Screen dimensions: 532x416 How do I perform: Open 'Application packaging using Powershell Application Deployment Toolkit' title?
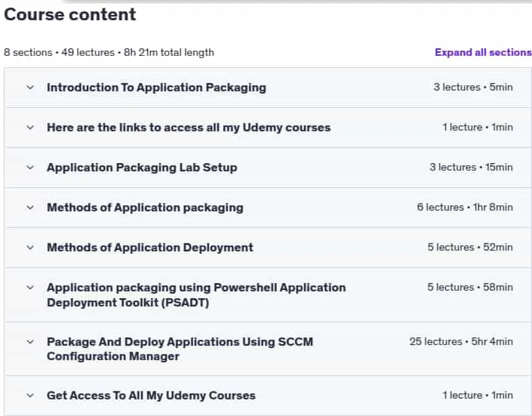196,294
